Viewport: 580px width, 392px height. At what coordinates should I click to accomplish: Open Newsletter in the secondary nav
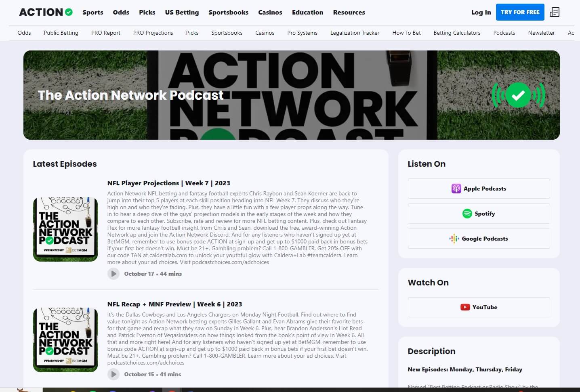coord(542,33)
